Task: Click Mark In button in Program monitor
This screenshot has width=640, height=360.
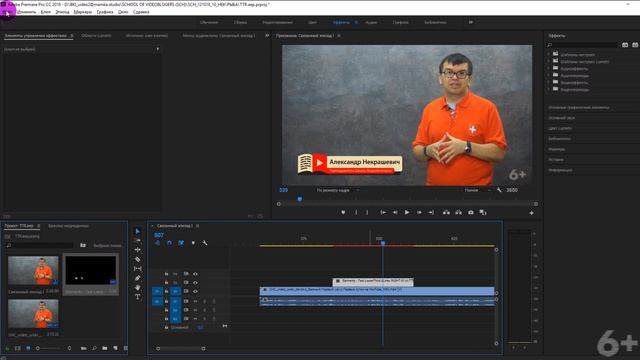Action: pos(356,212)
